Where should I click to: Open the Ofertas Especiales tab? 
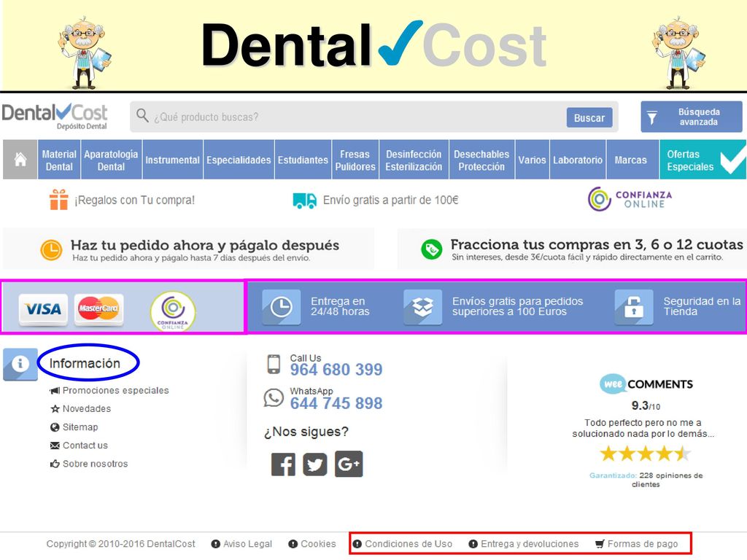[703, 160]
